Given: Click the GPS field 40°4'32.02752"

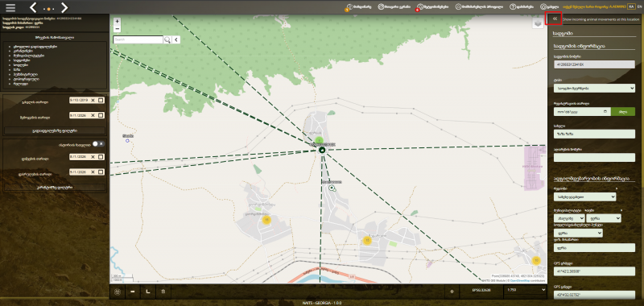Looking at the screenshot, I should 594,295.
